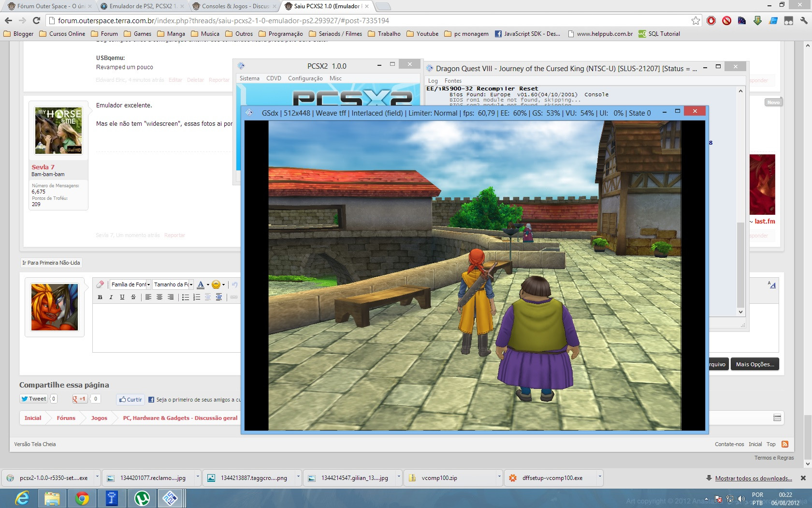812x508 pixels.
Task: Click the eraser remove-formatting icon in editor
Action: tap(100, 284)
